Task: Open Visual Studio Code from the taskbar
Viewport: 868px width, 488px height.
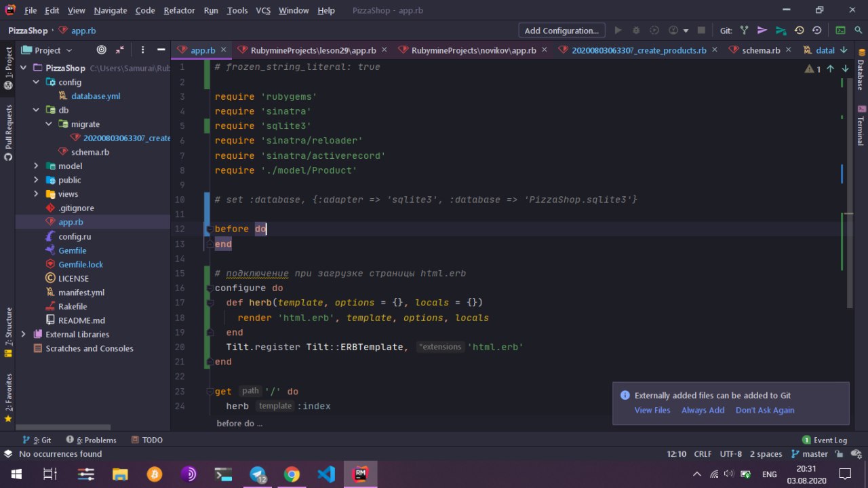Action: pyautogui.click(x=326, y=474)
